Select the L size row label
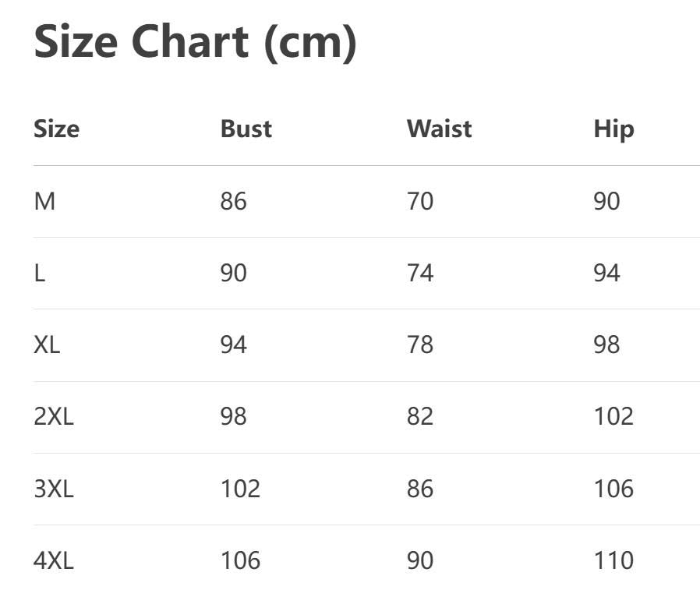The image size is (700, 597). (39, 274)
